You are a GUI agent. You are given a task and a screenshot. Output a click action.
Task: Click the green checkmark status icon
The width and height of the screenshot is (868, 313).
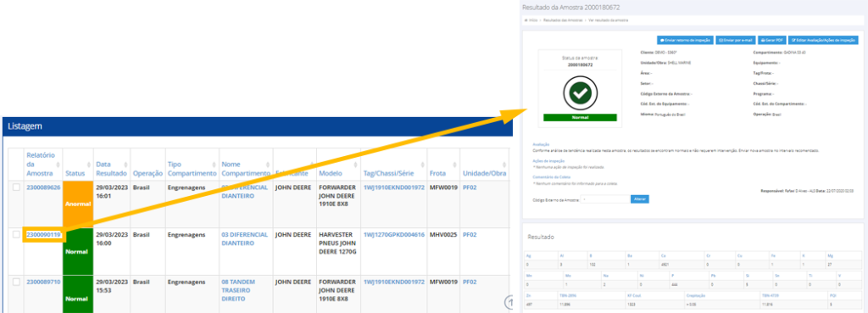point(580,93)
